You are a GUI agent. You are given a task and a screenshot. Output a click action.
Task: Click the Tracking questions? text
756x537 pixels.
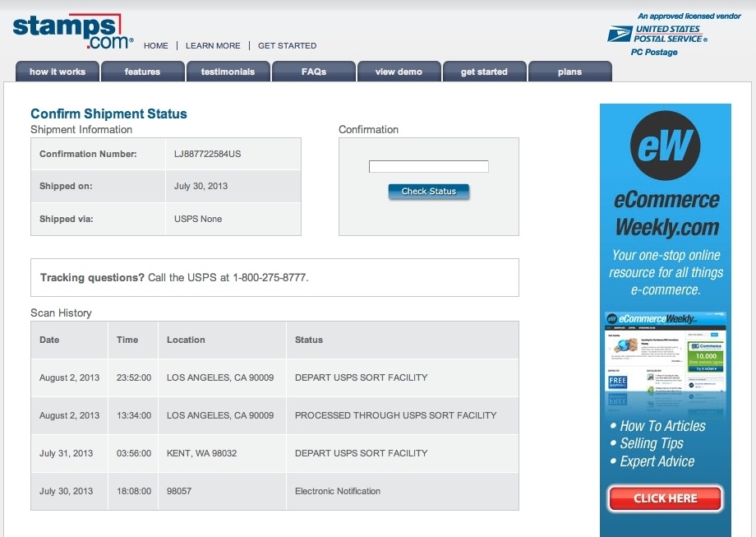[92, 277]
